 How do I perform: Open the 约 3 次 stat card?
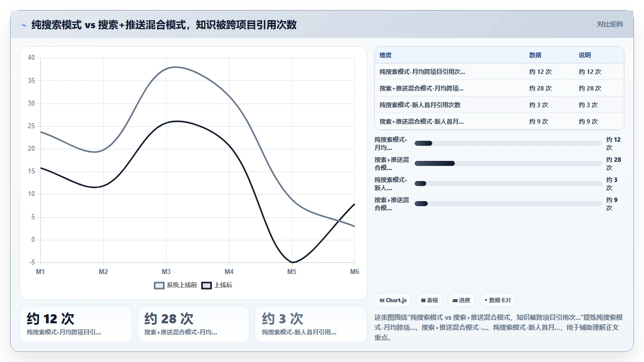coord(311,324)
